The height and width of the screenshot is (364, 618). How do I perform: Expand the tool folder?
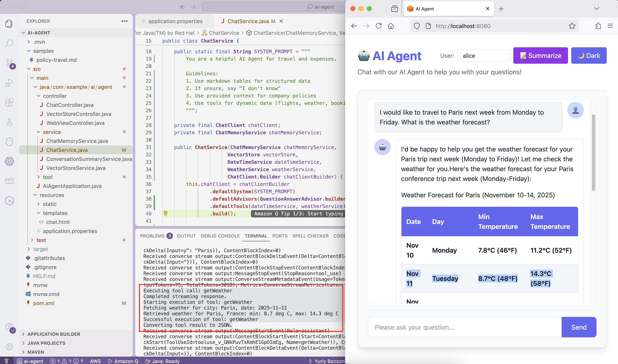(x=48, y=177)
